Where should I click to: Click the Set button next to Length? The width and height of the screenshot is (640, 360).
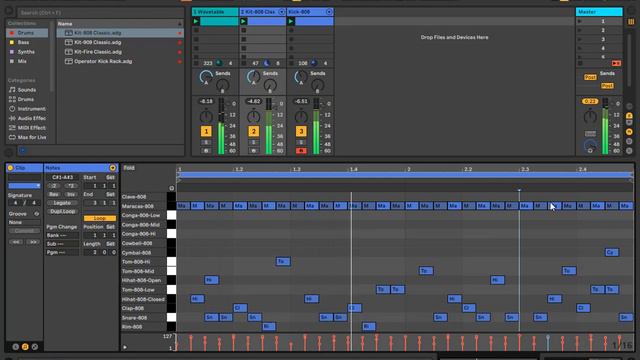(110, 244)
